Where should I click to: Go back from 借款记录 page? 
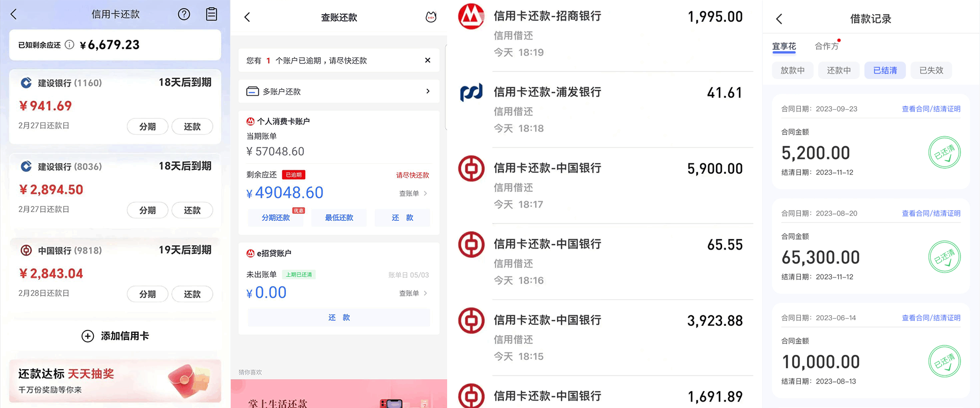click(x=779, y=19)
